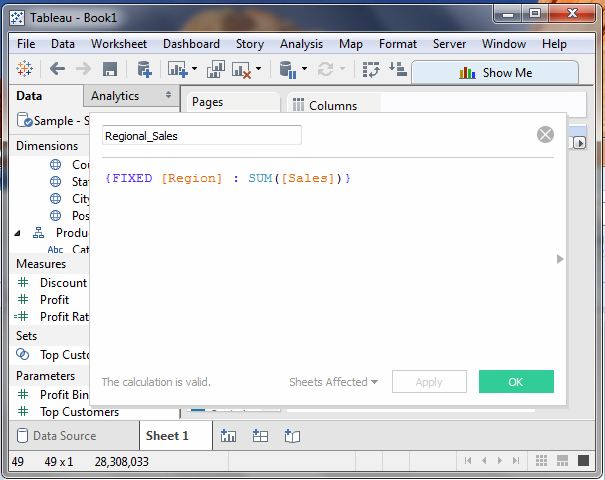Switch to filmstrip view in status bar
This screenshot has width=605, height=480.
pos(563,460)
